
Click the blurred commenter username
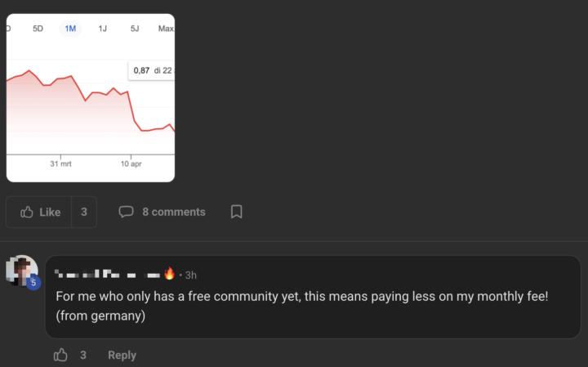106,274
